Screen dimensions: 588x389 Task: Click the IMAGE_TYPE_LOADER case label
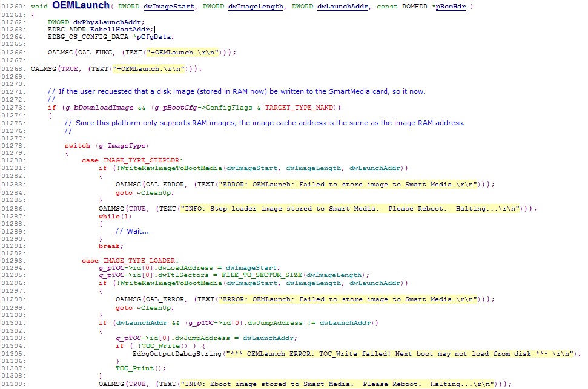coord(139,261)
